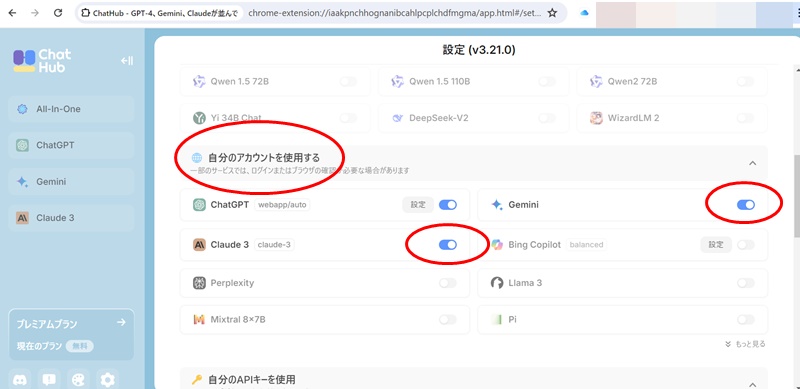Collapse the sidebar with the arrow icon
The height and width of the screenshot is (389, 800).
[x=127, y=61]
